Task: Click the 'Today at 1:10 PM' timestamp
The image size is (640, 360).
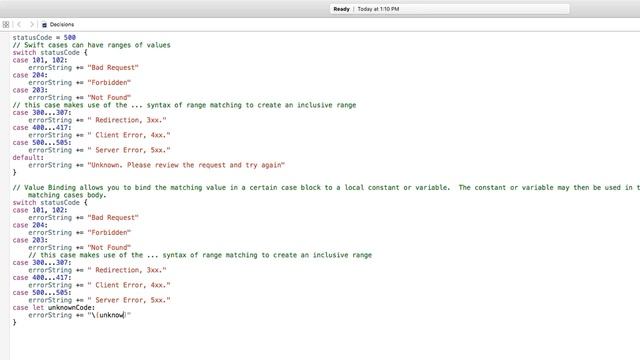Action: [378, 9]
